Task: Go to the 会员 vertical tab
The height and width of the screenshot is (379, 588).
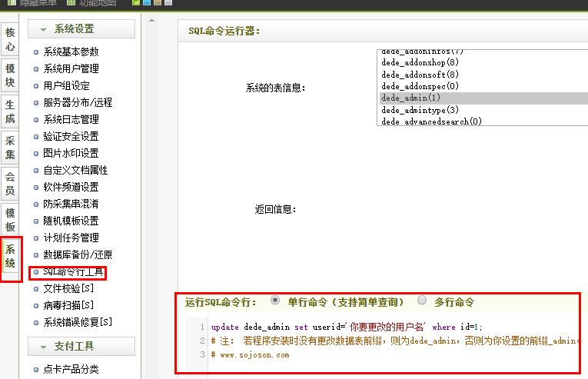Action: (x=10, y=184)
